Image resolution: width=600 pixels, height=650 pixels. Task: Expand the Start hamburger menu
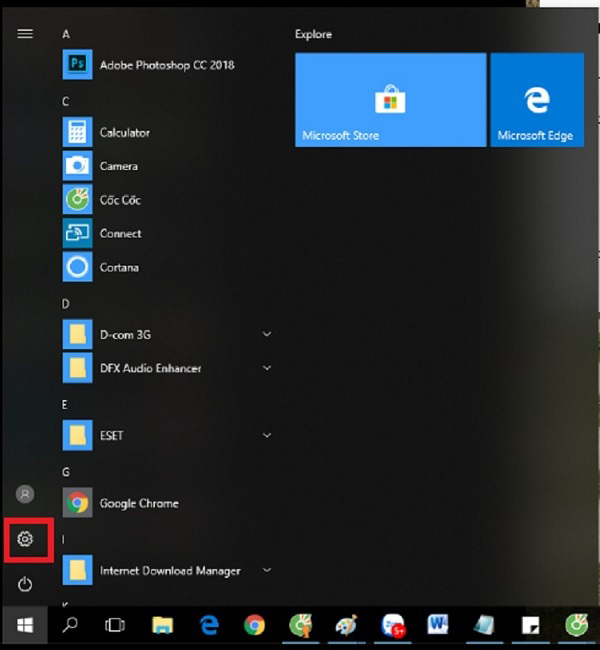[x=26, y=33]
